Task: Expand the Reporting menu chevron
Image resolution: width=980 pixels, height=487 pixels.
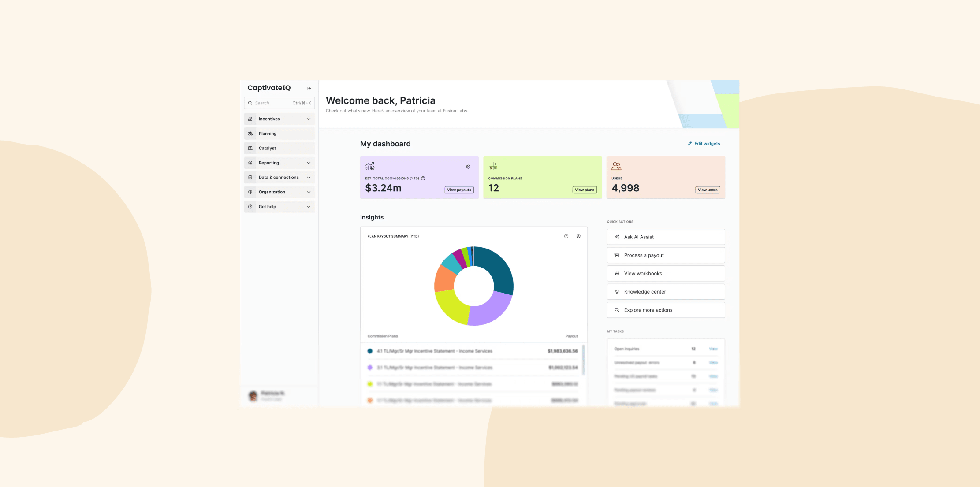Action: (x=309, y=163)
